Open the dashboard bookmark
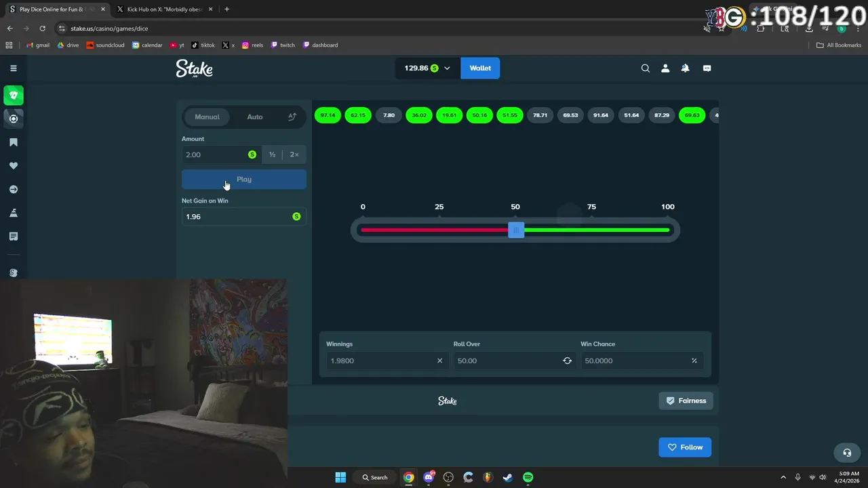The image size is (868, 488). coord(320,45)
